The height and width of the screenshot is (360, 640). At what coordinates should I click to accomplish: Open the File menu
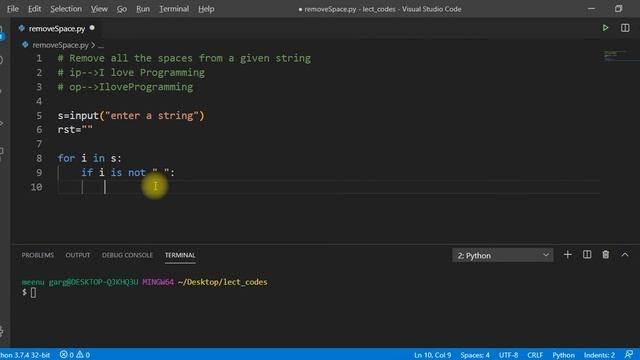(13, 9)
